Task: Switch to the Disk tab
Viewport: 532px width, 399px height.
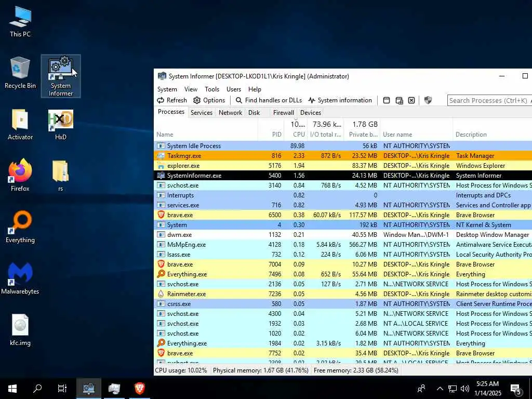Action: click(x=254, y=113)
